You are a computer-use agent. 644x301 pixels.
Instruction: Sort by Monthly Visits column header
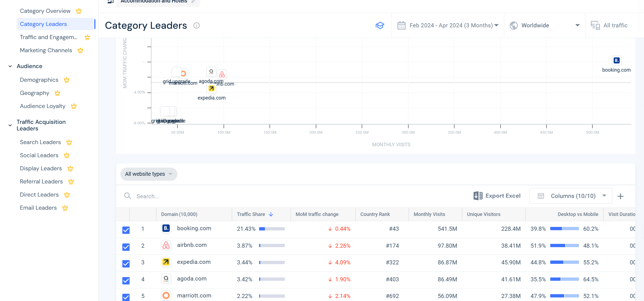(x=429, y=214)
